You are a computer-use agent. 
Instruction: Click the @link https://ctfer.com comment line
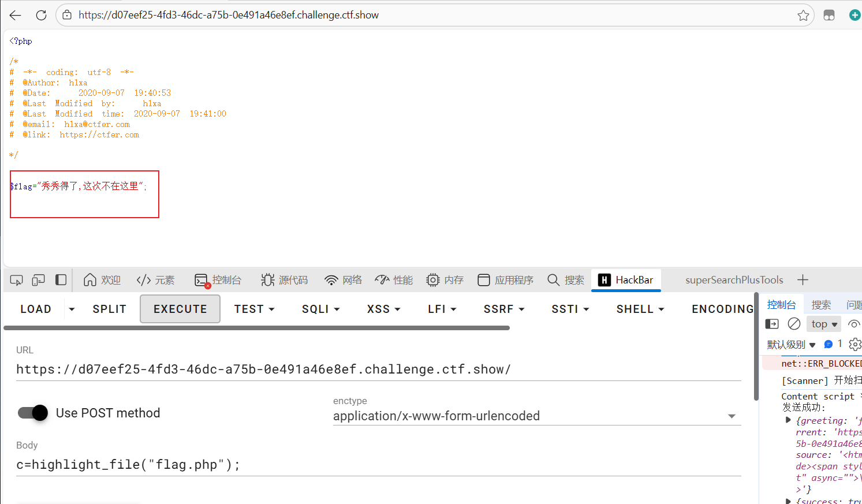(x=74, y=135)
